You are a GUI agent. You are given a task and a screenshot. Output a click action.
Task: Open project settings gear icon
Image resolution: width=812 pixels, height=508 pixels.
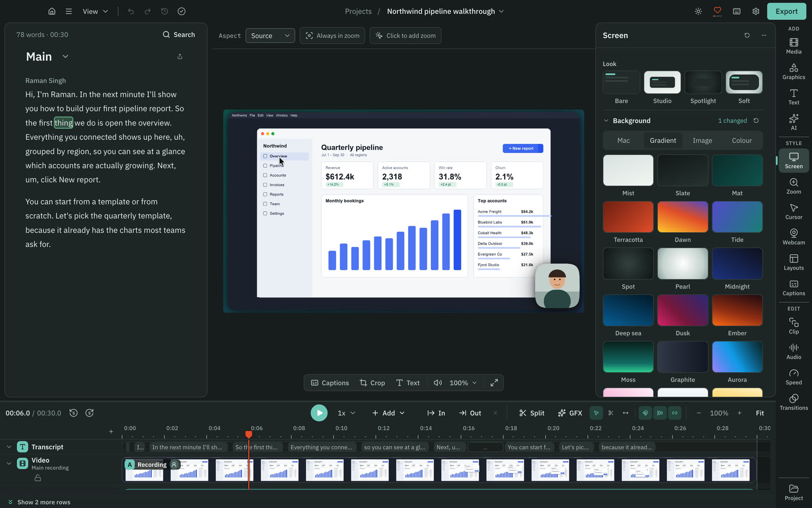tap(756, 11)
